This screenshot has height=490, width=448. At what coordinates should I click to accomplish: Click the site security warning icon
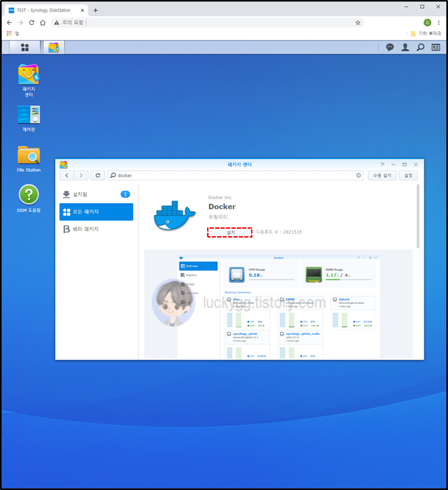57,22
